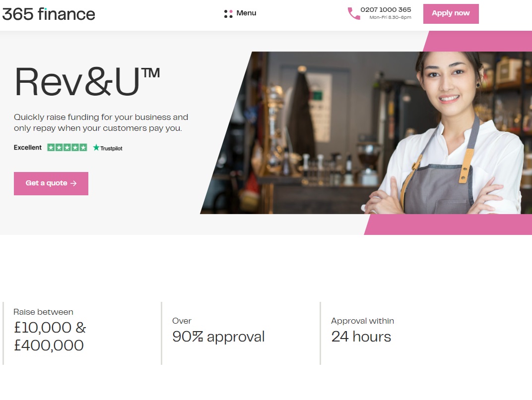Click the £10,000 & £400,000 stat

coord(50,336)
